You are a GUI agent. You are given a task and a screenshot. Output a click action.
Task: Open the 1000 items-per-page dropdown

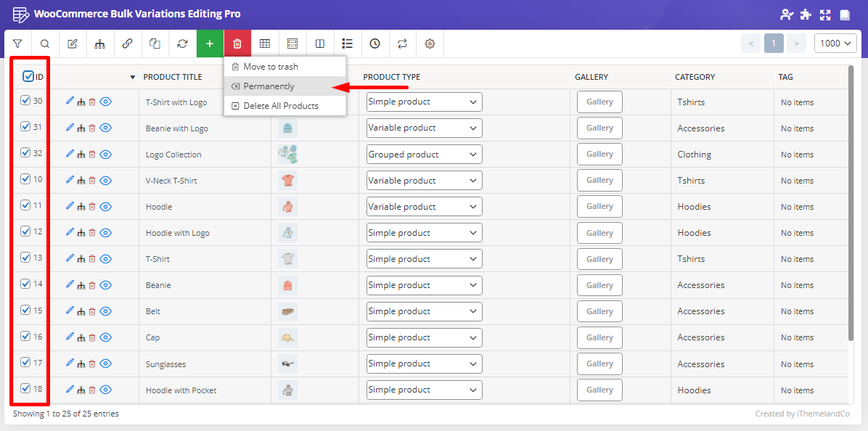[x=835, y=44]
